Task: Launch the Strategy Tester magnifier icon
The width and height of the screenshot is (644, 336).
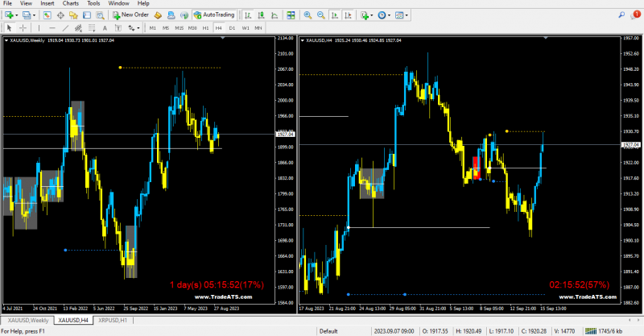Action: point(100,15)
